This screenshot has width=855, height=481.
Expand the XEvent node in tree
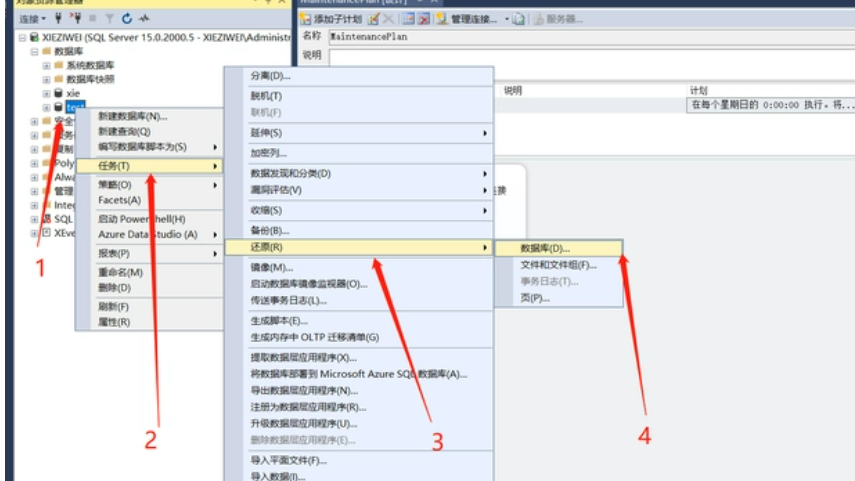34,233
